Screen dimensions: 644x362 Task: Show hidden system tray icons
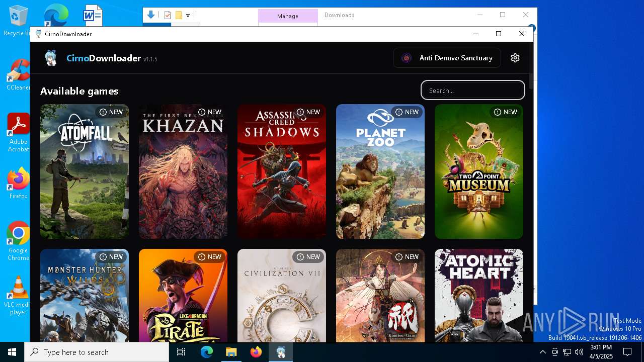pyautogui.click(x=543, y=352)
